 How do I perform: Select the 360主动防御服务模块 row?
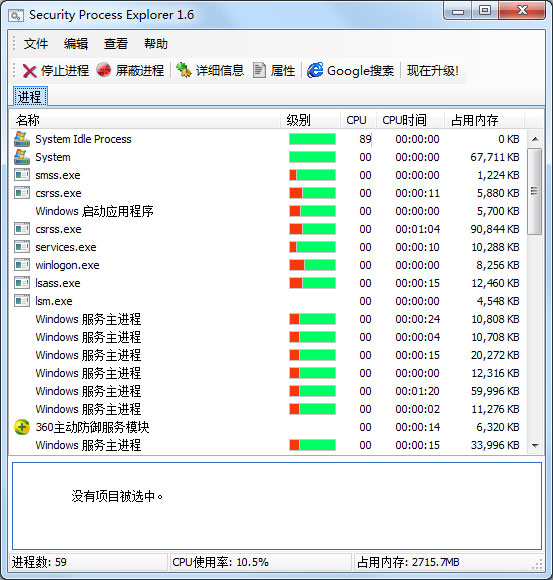pyautogui.click(x=92, y=427)
